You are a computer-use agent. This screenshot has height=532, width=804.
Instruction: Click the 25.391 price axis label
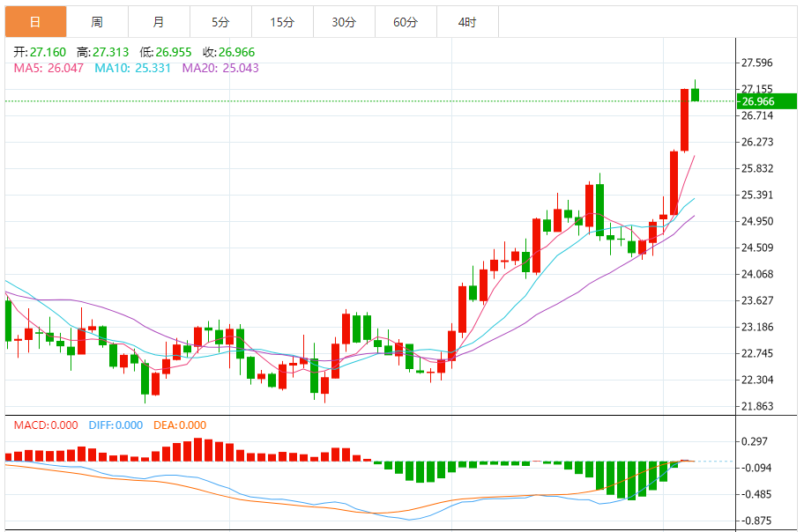[756, 195]
